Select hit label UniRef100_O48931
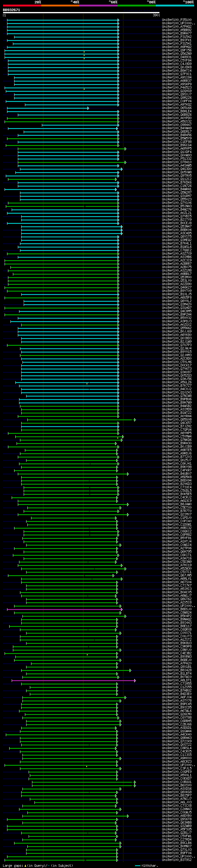Screen dimensions: 197x868 tap(177, 57)
